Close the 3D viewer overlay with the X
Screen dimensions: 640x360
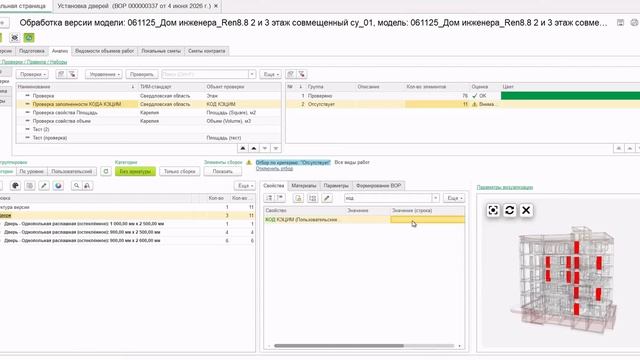click(526, 210)
